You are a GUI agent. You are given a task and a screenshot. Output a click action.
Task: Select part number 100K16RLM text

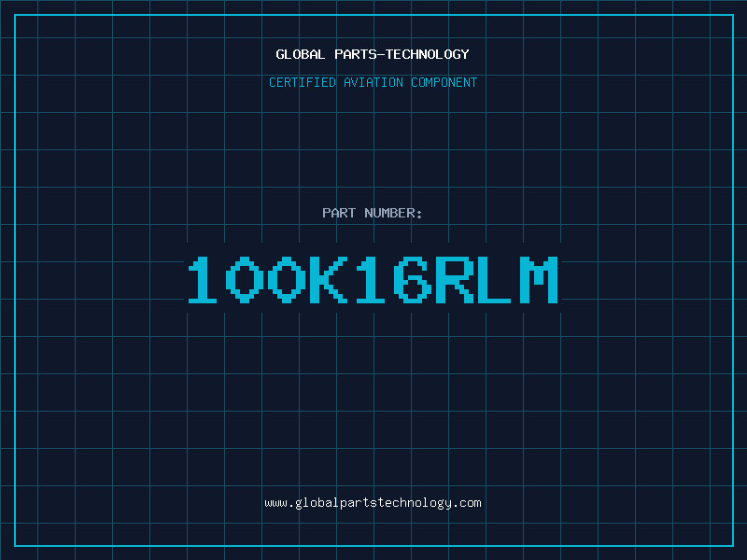coord(373,279)
